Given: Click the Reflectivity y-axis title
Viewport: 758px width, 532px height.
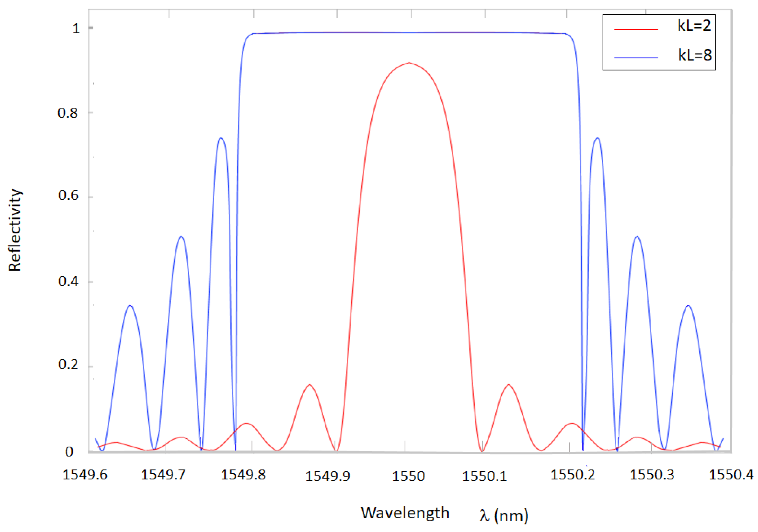Looking at the screenshot, I should [x=15, y=230].
